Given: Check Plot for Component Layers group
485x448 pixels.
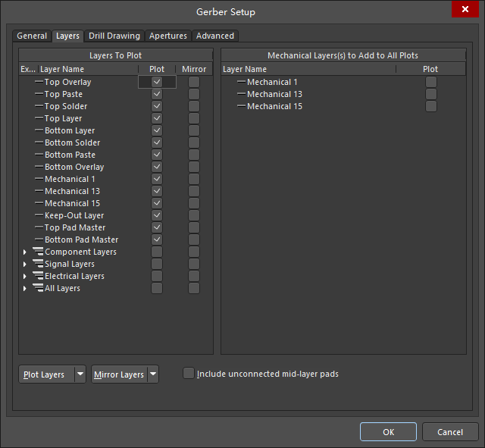Looking at the screenshot, I should (157, 252).
